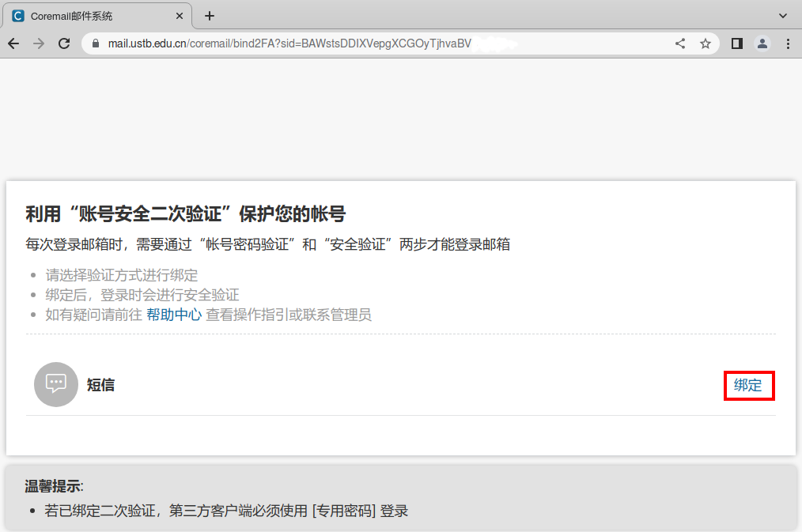802x532 pixels.
Task: Select the Coremail邮件系统 tab
Action: [87, 16]
